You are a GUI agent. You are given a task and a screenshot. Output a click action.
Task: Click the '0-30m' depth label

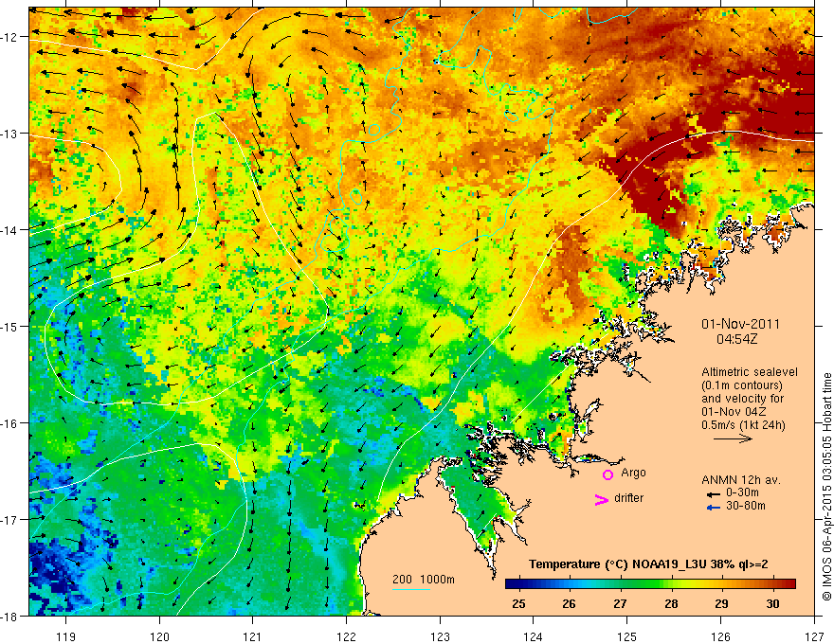[x=742, y=493]
